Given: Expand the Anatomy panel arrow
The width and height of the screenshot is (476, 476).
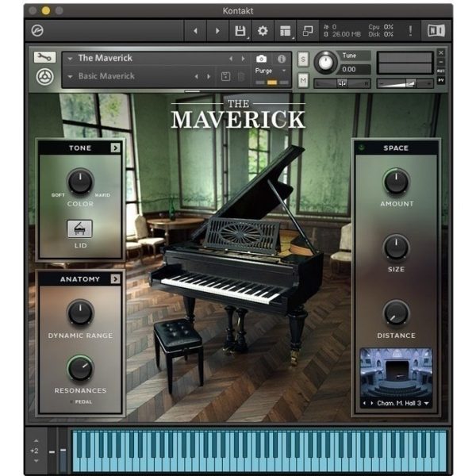Looking at the screenshot, I should point(115,279).
